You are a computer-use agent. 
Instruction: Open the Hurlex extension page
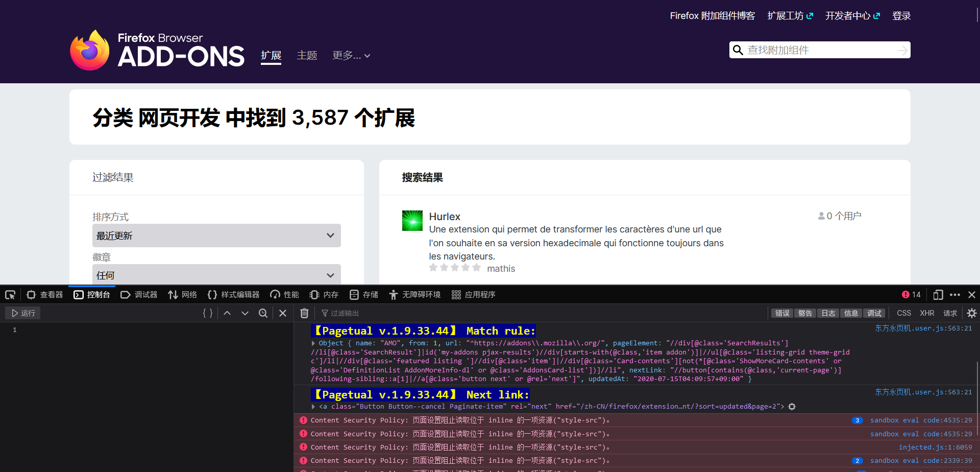click(x=445, y=216)
